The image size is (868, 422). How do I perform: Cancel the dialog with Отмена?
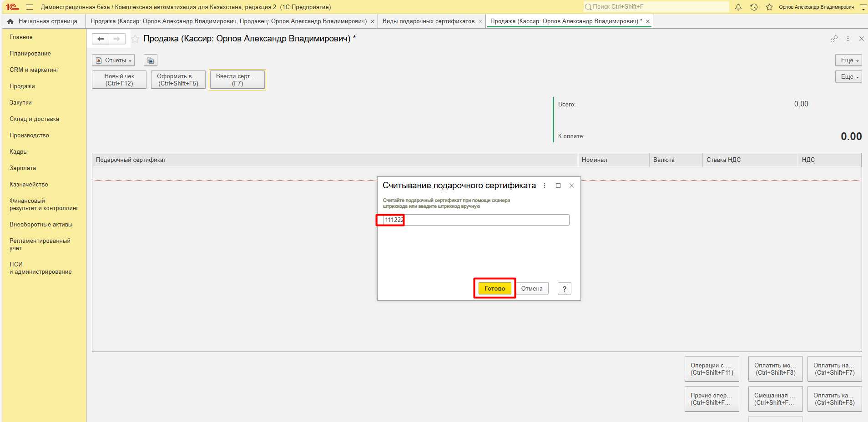[532, 289]
